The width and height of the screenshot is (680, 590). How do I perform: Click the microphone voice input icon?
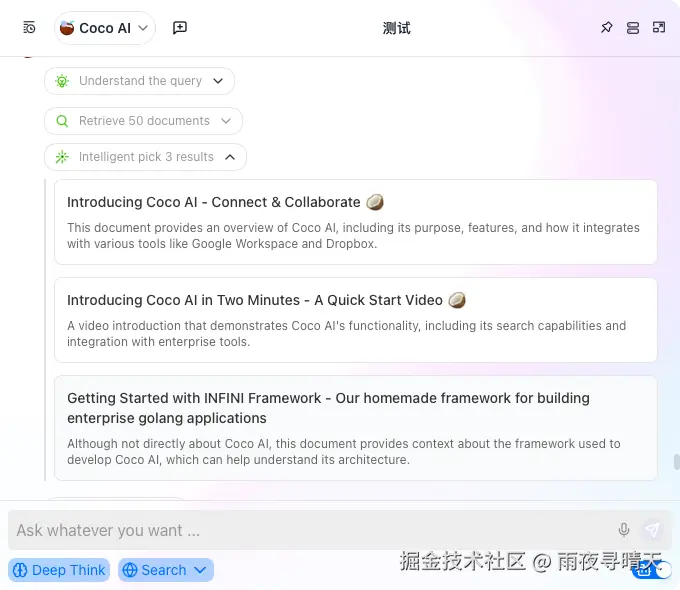(624, 530)
